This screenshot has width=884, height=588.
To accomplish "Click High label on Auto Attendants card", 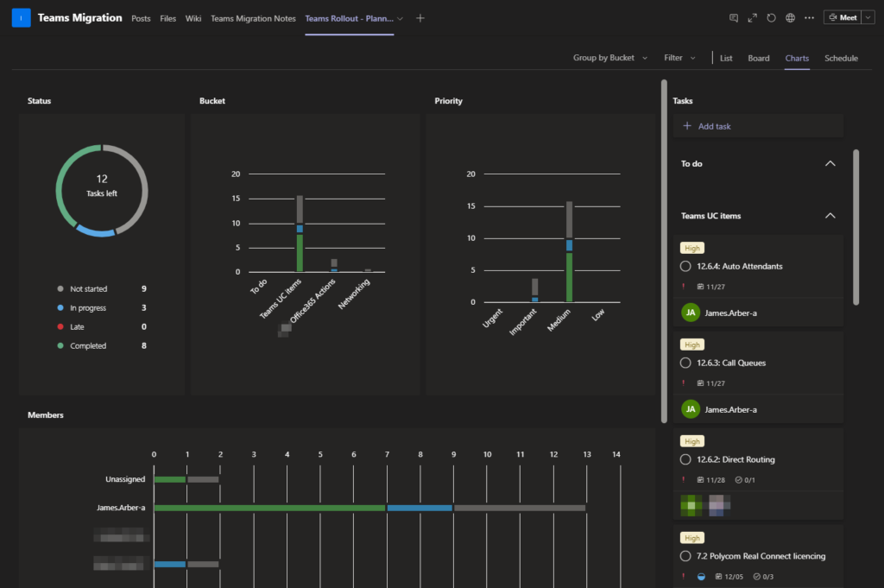I will 692,248.
